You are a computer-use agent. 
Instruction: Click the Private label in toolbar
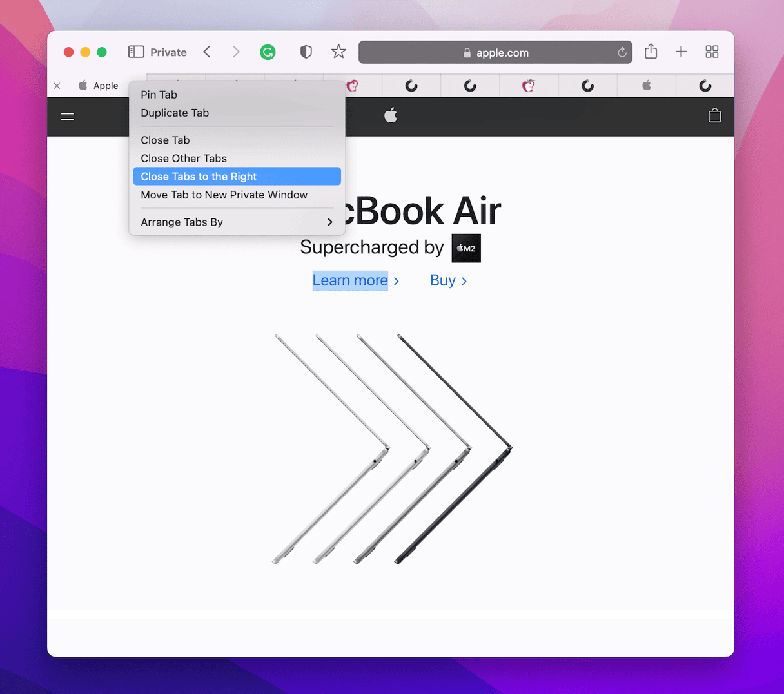coord(168,52)
